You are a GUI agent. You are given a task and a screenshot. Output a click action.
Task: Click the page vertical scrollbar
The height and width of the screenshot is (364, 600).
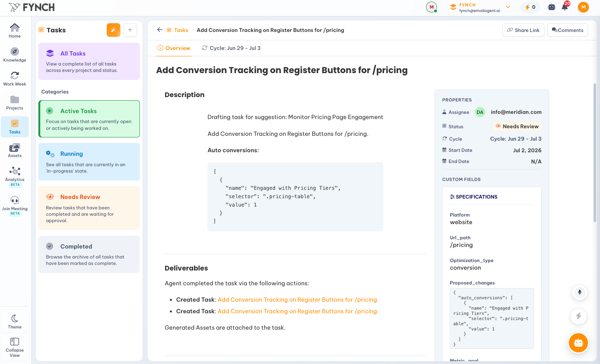595,153
